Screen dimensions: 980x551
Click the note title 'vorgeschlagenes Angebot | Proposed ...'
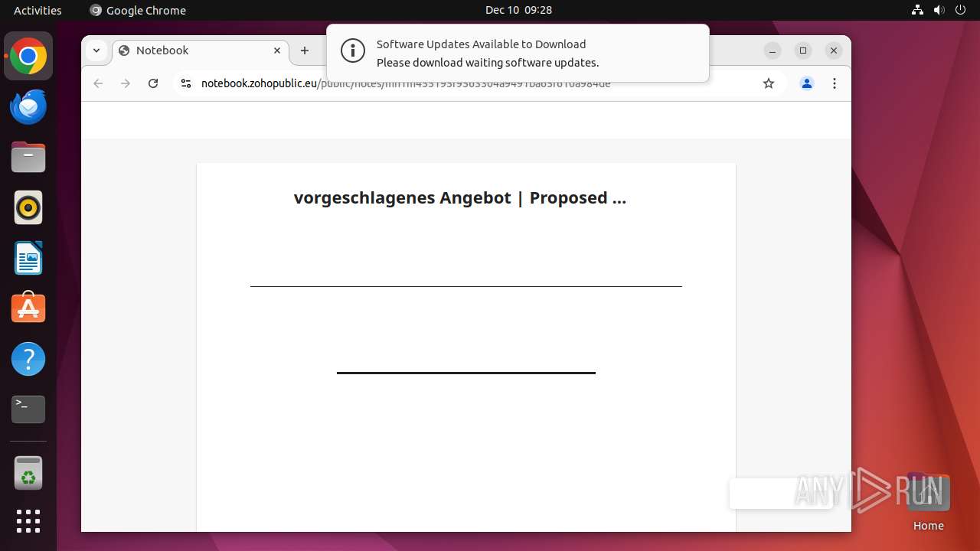[460, 197]
